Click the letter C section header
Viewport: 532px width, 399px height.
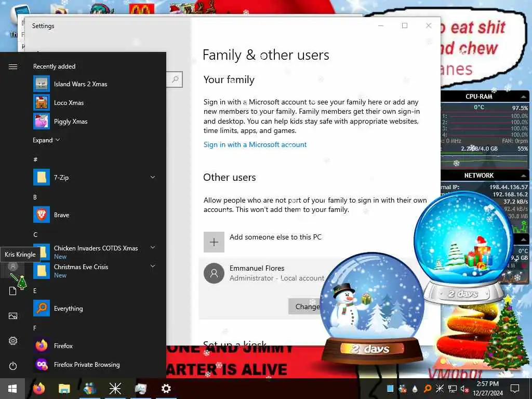point(35,234)
